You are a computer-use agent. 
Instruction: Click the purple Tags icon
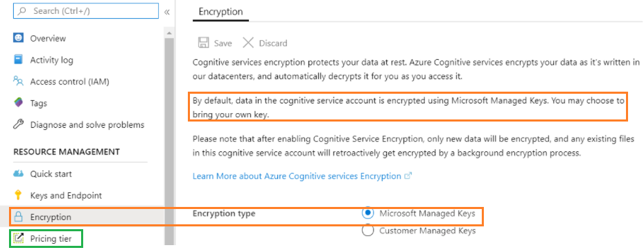(x=19, y=103)
